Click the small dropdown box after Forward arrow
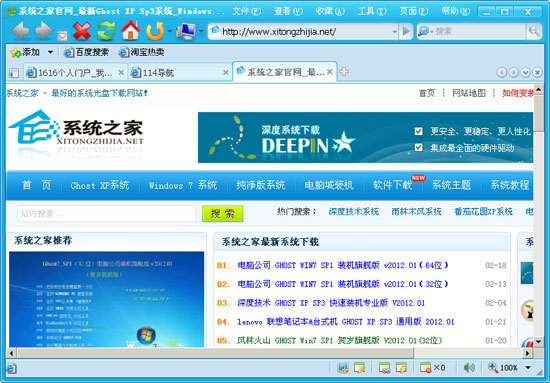This screenshot has height=383, width=550. [x=62, y=35]
